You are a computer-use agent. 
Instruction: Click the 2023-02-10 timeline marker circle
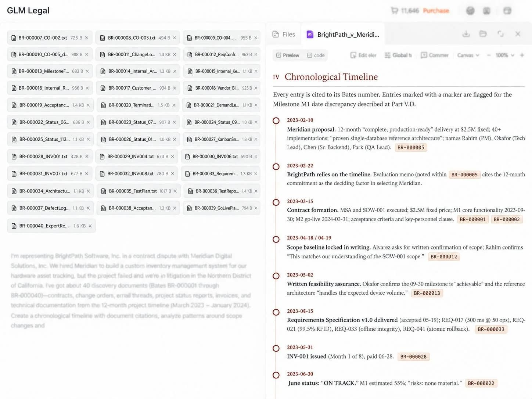coord(276,121)
